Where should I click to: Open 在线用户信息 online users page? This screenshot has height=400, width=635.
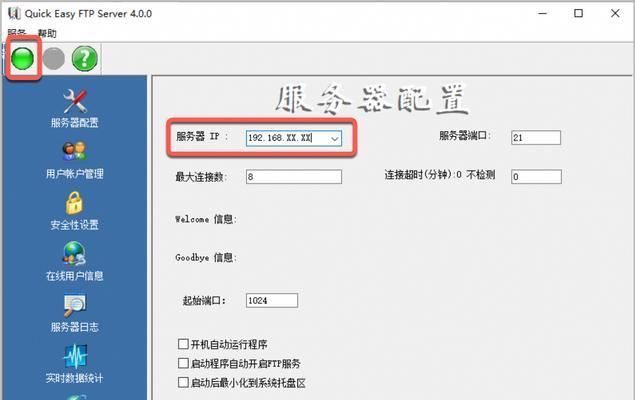point(75,262)
